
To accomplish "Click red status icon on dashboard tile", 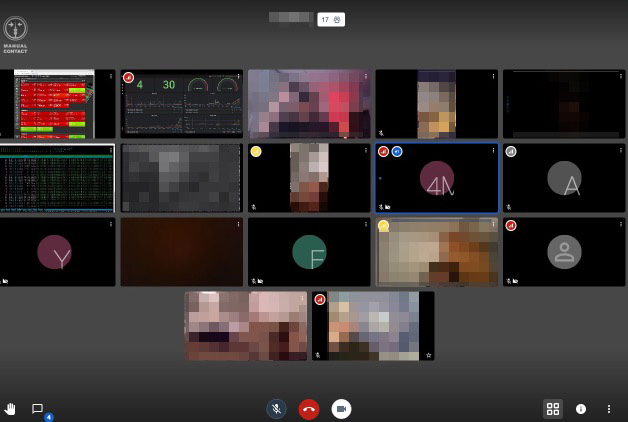I will (128, 77).
